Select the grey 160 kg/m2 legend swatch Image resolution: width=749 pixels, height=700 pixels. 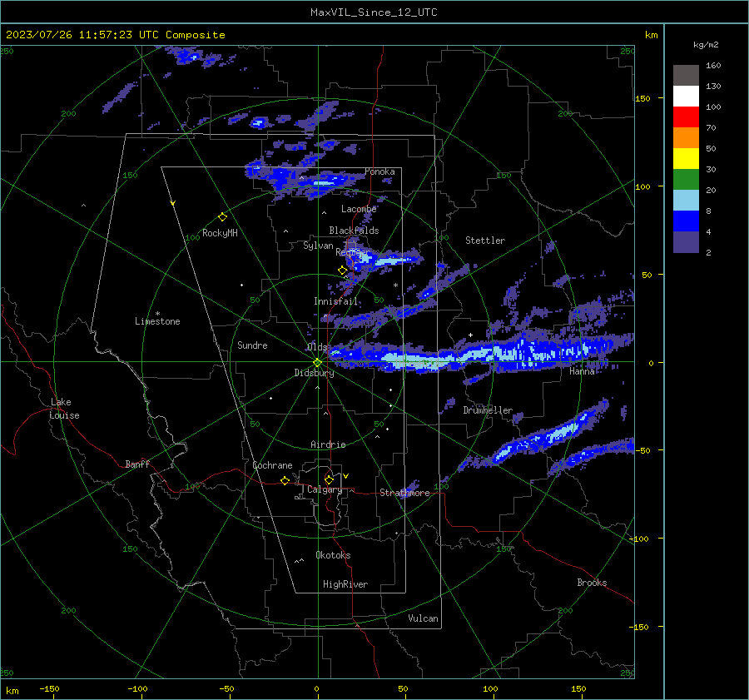click(686, 76)
